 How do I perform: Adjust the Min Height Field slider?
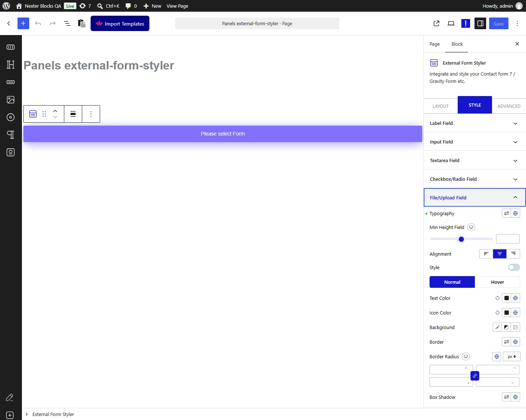[461, 239]
